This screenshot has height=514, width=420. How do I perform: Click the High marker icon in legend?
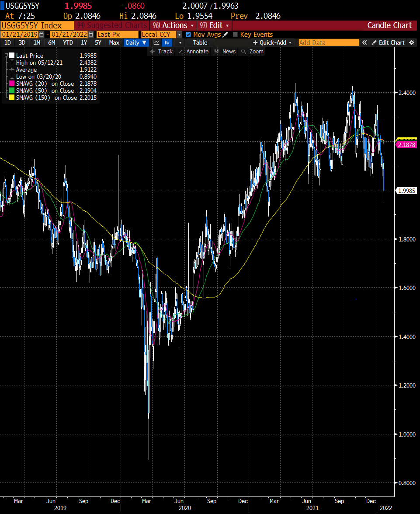tap(12, 62)
